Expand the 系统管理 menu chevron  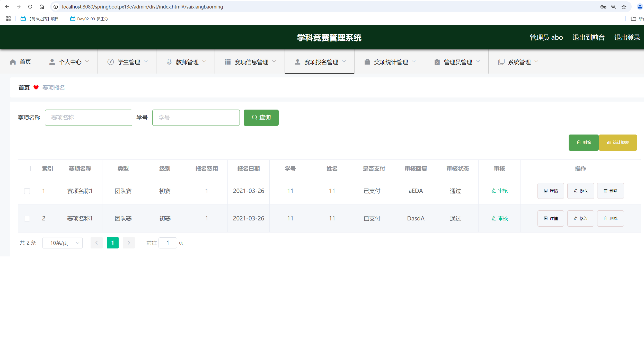(536, 61)
